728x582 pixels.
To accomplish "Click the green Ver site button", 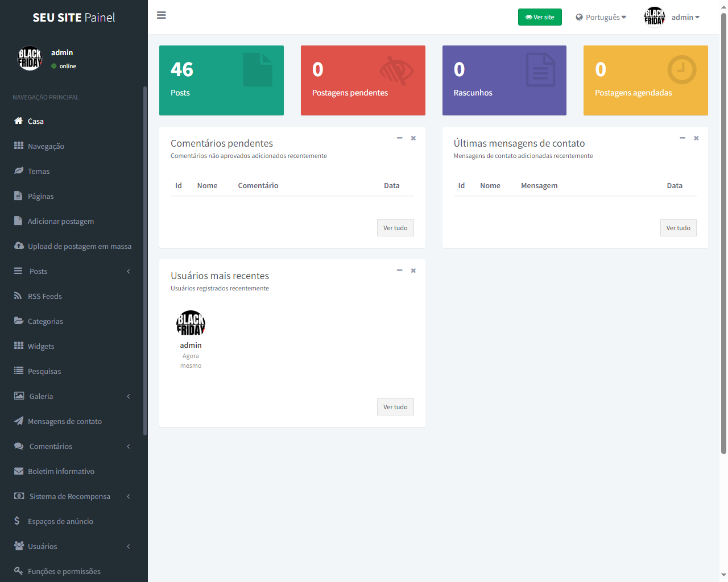I will coord(540,17).
